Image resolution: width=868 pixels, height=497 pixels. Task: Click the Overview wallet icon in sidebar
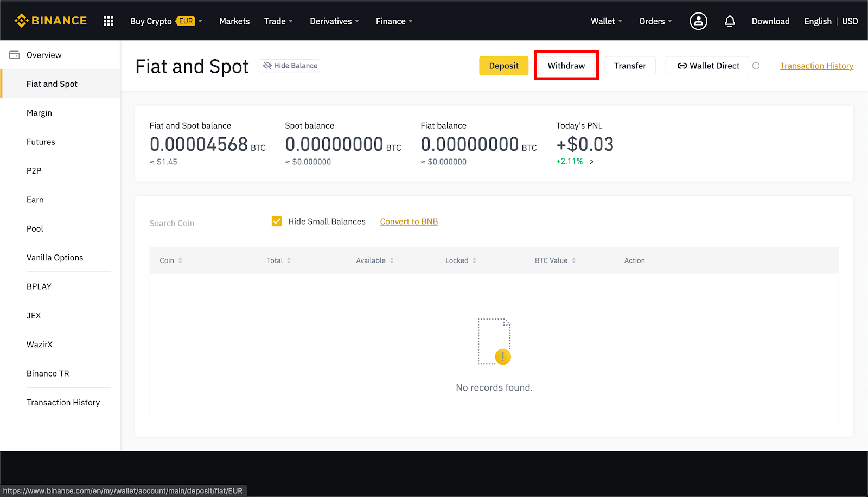(15, 54)
